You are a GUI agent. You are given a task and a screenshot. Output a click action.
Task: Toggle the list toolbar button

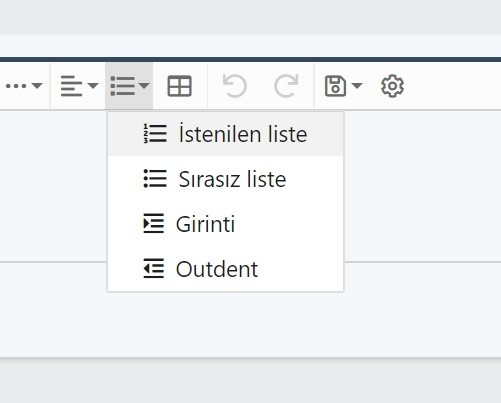pyautogui.click(x=129, y=86)
